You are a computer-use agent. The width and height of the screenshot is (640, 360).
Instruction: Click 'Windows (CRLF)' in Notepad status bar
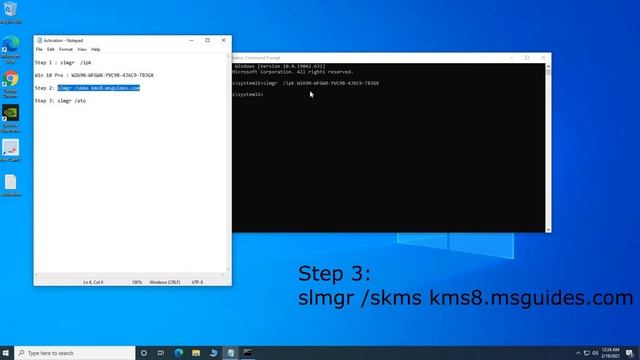(x=164, y=282)
